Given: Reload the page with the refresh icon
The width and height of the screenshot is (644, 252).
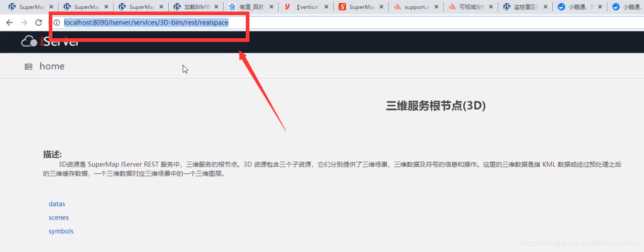Looking at the screenshot, I should coord(38,23).
